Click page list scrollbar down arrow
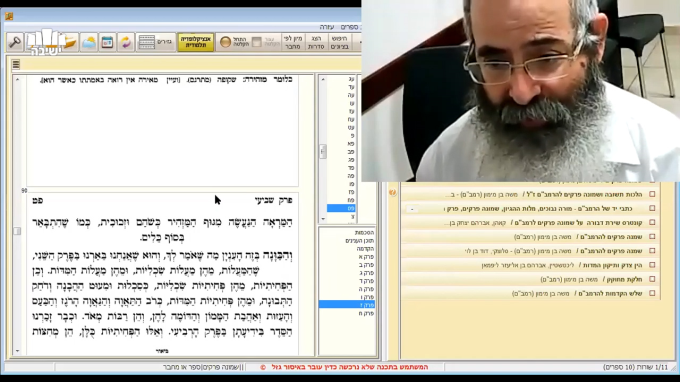The image size is (680, 382). (x=323, y=219)
